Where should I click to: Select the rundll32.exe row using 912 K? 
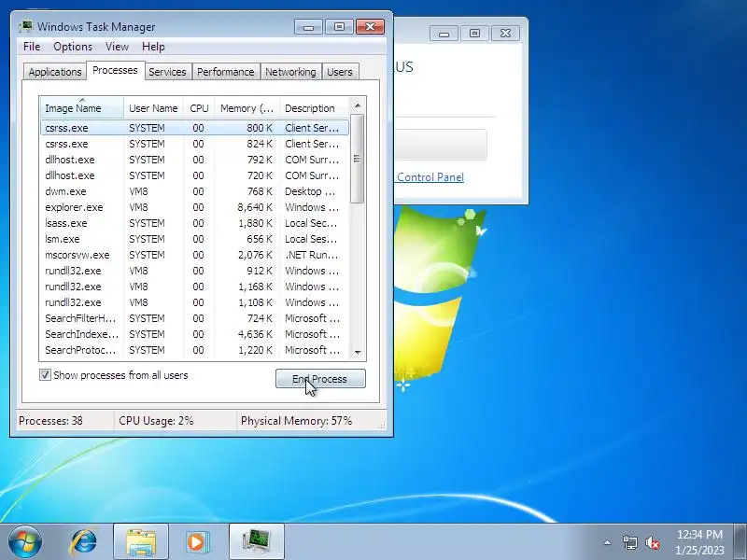(194, 271)
